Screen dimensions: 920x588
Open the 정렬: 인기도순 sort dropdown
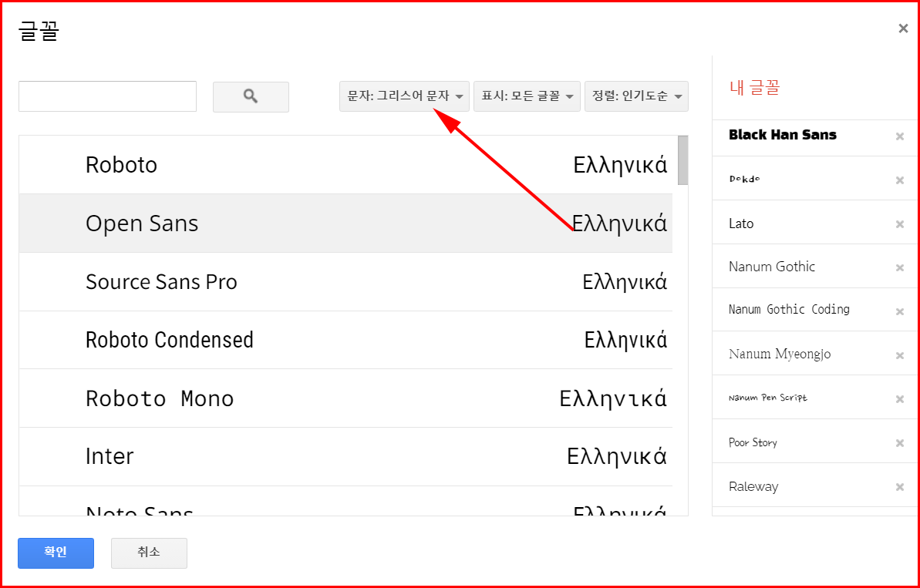(x=637, y=96)
